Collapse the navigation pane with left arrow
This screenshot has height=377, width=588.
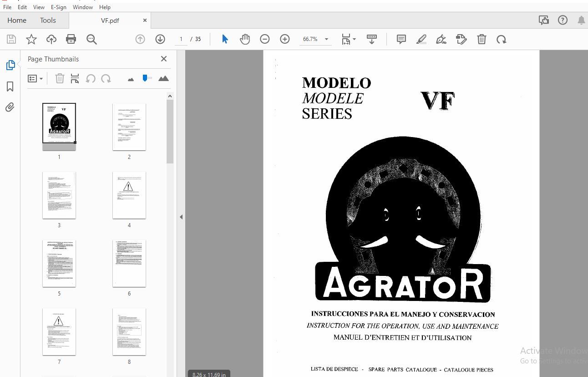coord(181,217)
